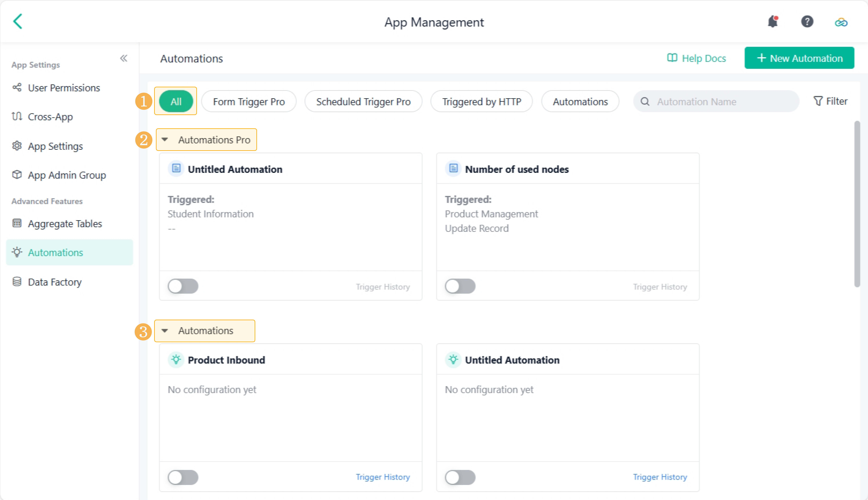Collapse the Automations Pro section
868x500 pixels.
(x=165, y=140)
